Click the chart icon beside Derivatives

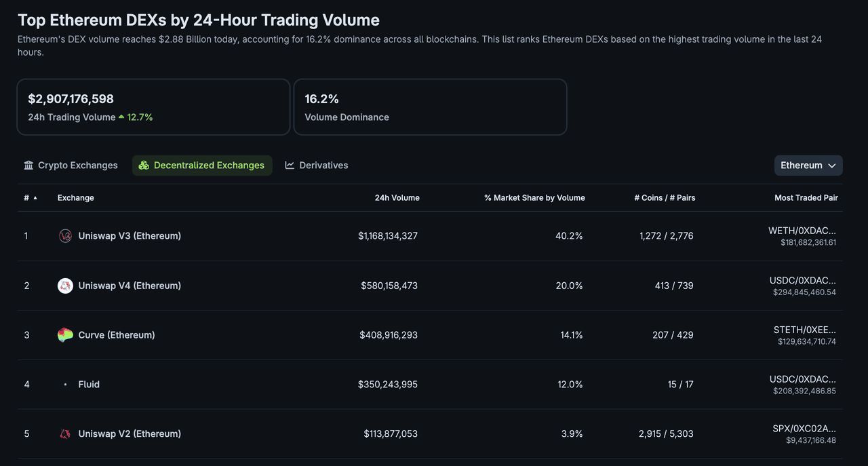290,166
